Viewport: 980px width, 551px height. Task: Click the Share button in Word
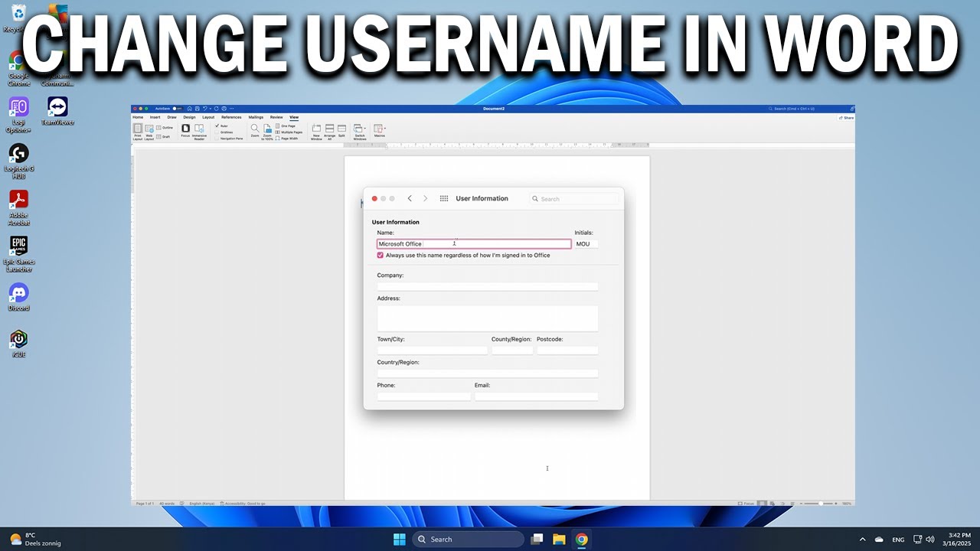pos(847,118)
